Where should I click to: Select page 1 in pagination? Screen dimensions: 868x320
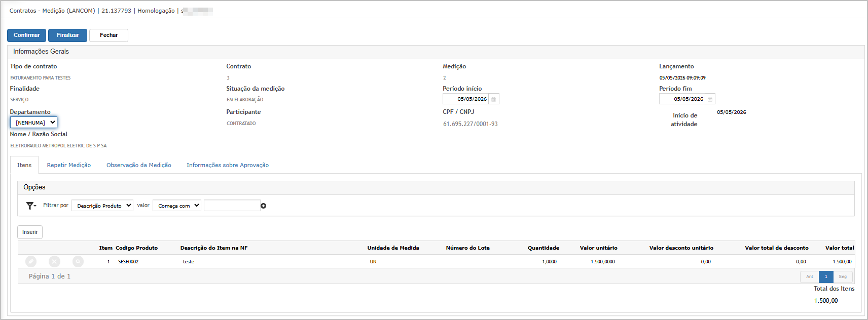coord(826,276)
